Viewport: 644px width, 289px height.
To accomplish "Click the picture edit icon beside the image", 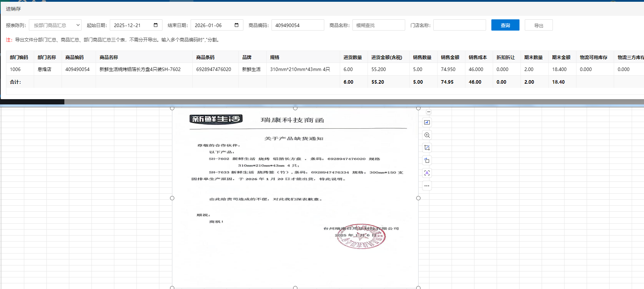I will [427, 122].
